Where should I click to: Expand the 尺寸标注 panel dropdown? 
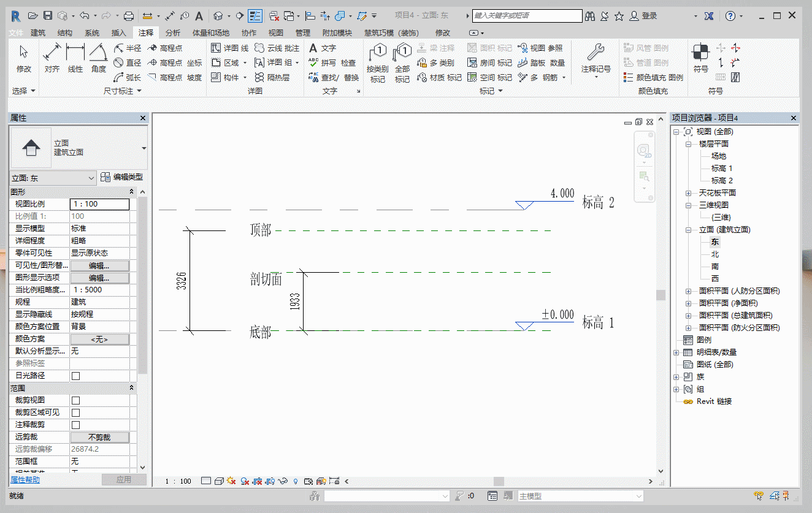(122, 91)
